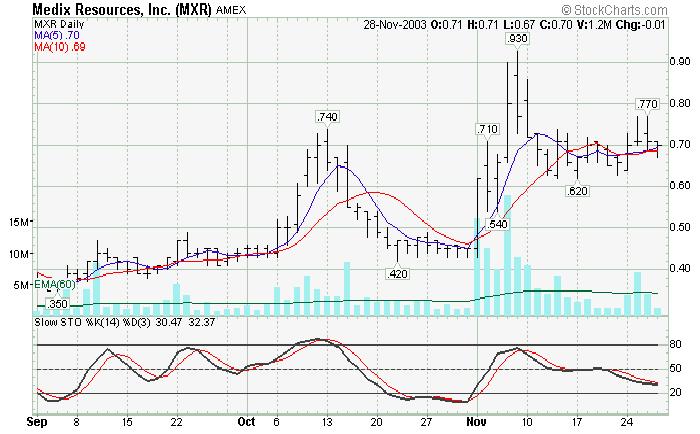This screenshot has height=434, width=700.
Task: Click the date 8 under September
Action: pos(77,422)
